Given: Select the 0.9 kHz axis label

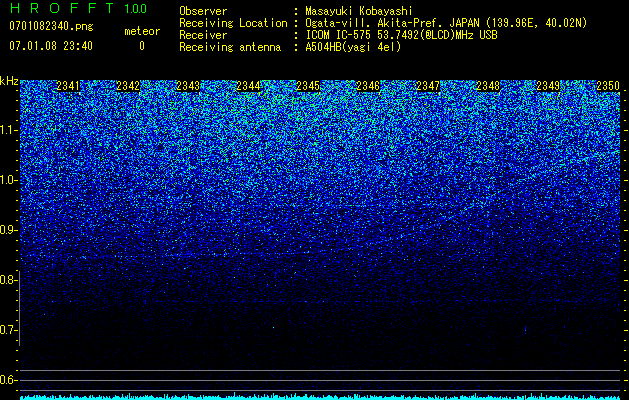Looking at the screenshot, I should [7, 230].
